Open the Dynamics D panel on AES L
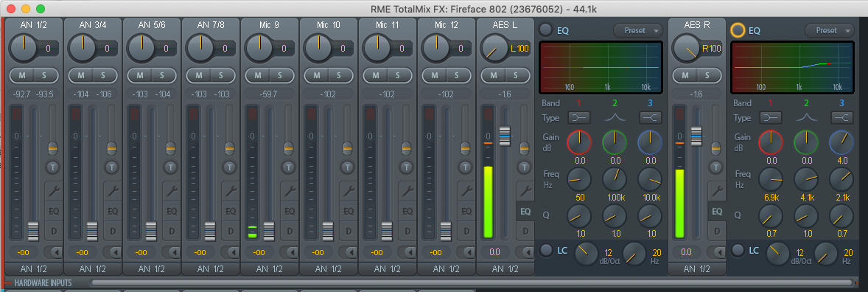The height and width of the screenshot is (292, 868). click(x=525, y=231)
